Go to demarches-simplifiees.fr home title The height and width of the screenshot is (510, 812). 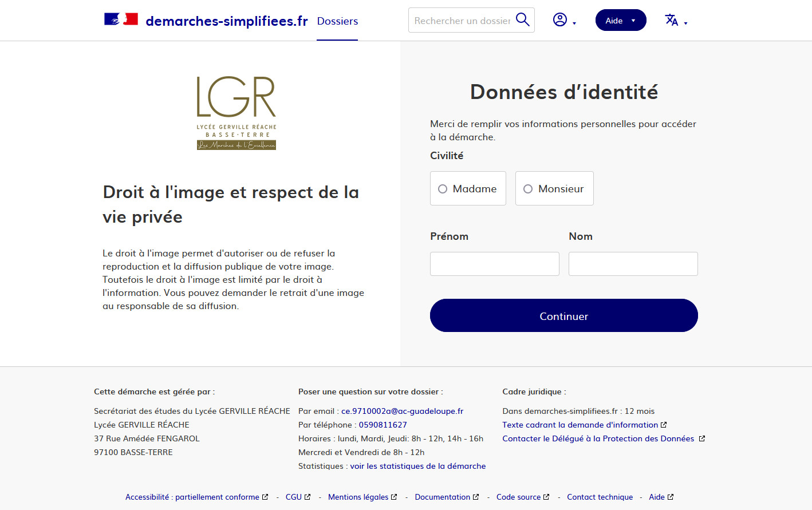(x=227, y=21)
